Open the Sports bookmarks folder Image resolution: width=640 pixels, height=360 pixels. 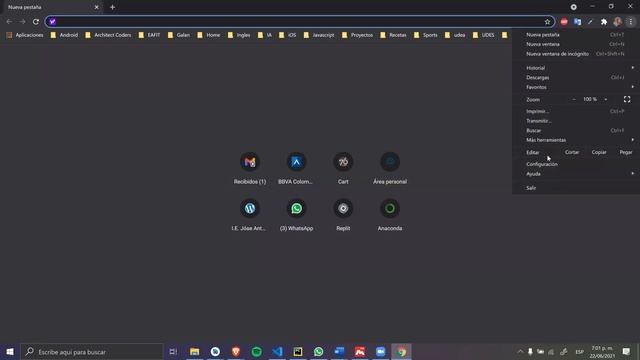(x=426, y=35)
